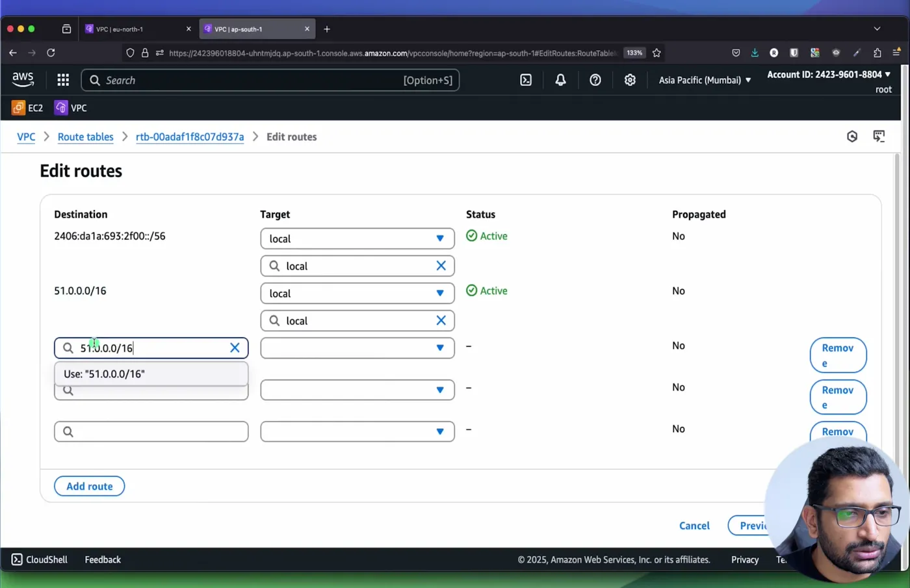Screen dimensions: 910x588
Task: Open the new browser tab plus button
Action: 327,29
